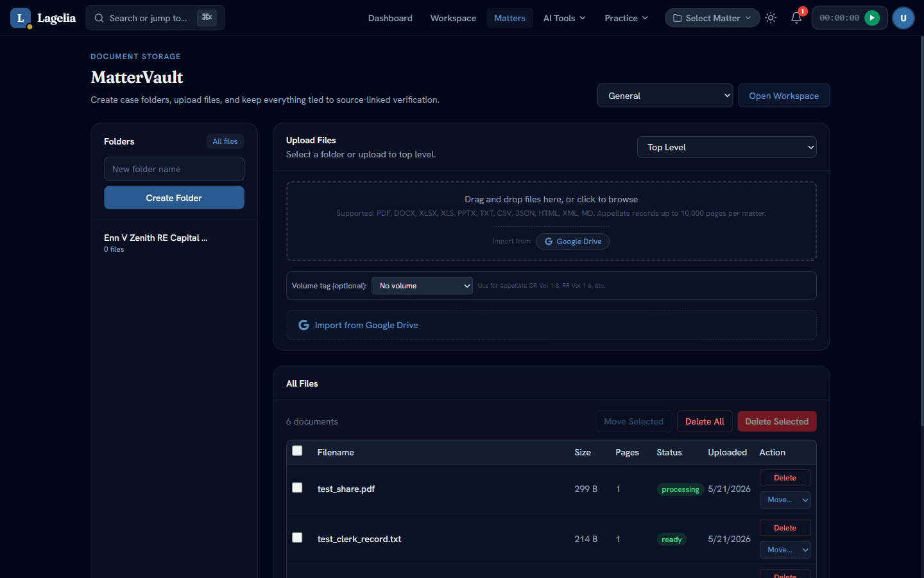Open the Top Level folder dropdown
Image resolution: width=924 pixels, height=578 pixels.
coord(726,147)
